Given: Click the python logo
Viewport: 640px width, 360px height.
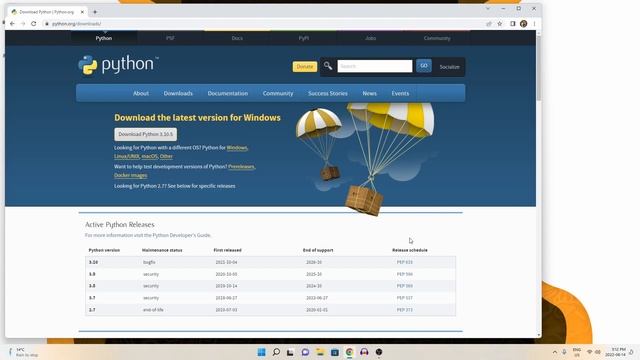Looking at the screenshot, I should [x=118, y=64].
